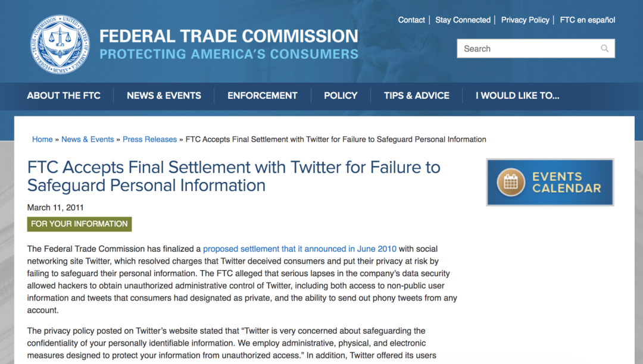The height and width of the screenshot is (364, 643).
Task: Open the Stay Connected link
Action: point(463,20)
